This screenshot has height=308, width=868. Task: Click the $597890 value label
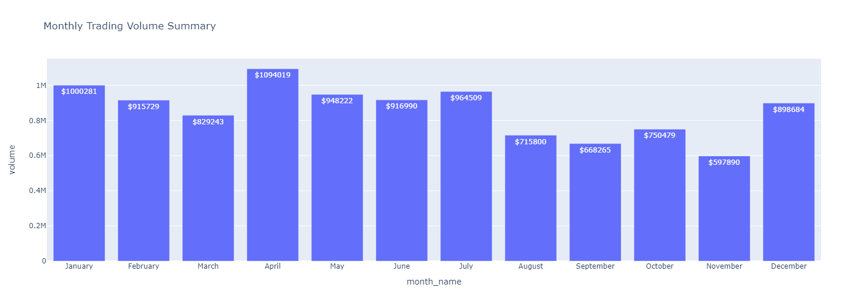pyautogui.click(x=724, y=163)
